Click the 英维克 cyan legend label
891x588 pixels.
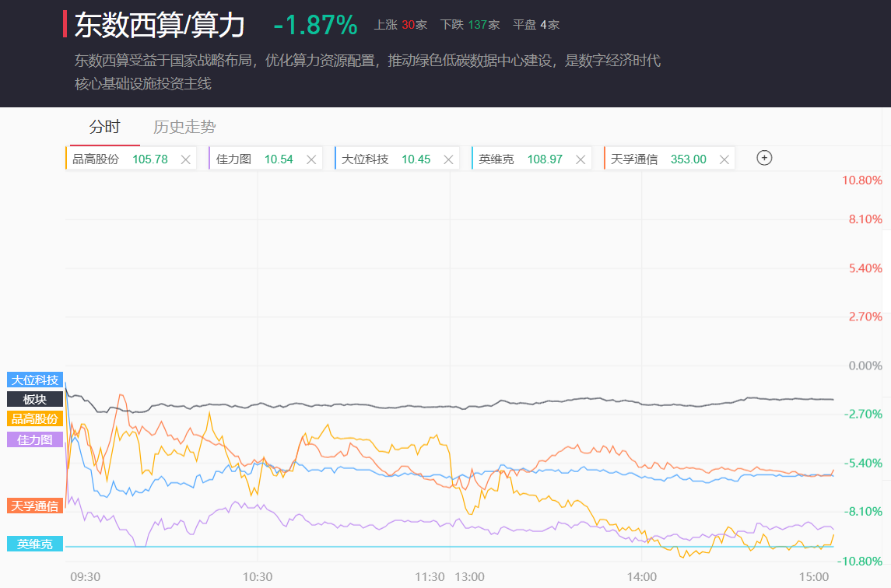[35, 544]
